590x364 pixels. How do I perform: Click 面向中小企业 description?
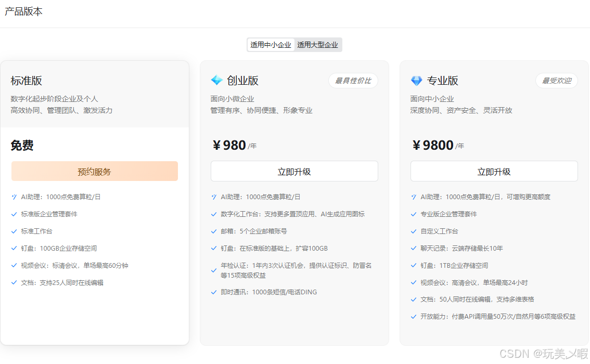(x=432, y=99)
